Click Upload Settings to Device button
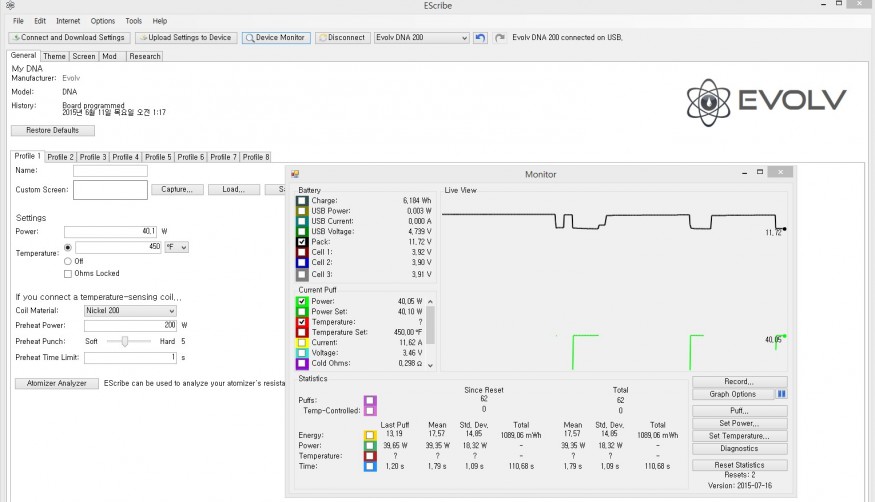 click(186, 38)
